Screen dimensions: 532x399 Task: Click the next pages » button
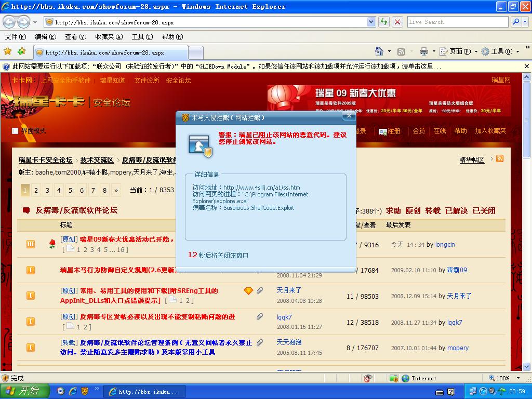116,190
